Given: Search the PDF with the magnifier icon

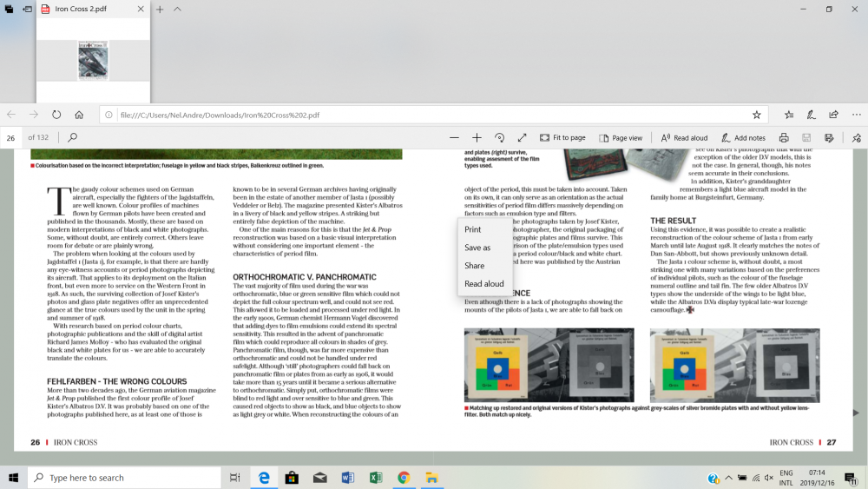Looking at the screenshot, I should coord(73,137).
